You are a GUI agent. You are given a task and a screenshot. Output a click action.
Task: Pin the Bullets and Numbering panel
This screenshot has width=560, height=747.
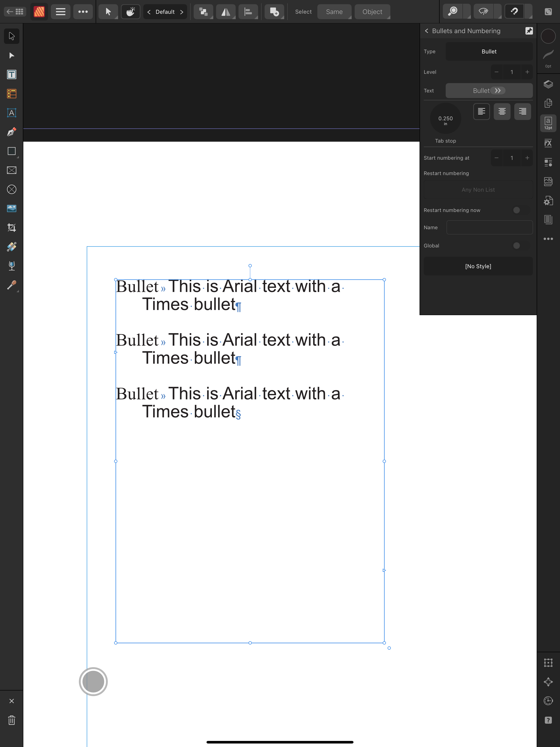[529, 31]
